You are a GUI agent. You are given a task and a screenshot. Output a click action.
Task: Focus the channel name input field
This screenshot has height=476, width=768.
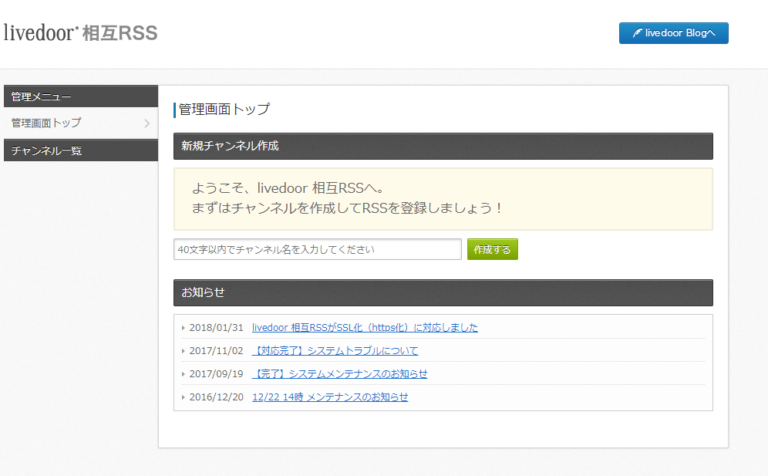tap(317, 249)
